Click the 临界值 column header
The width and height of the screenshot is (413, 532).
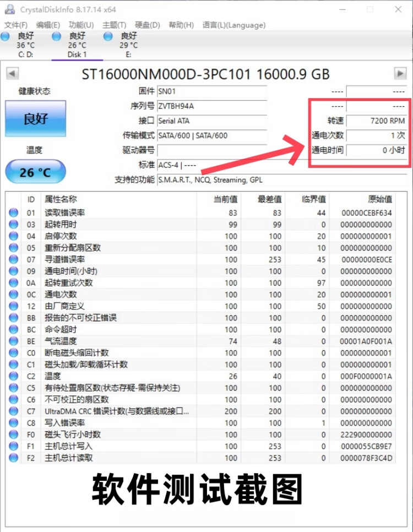307,199
